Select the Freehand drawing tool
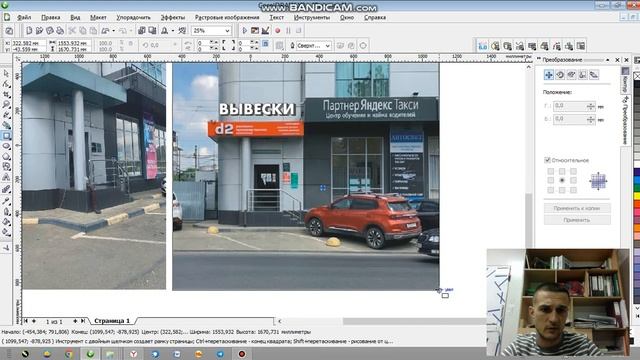Screen dimensions: 640x360 point(6,115)
